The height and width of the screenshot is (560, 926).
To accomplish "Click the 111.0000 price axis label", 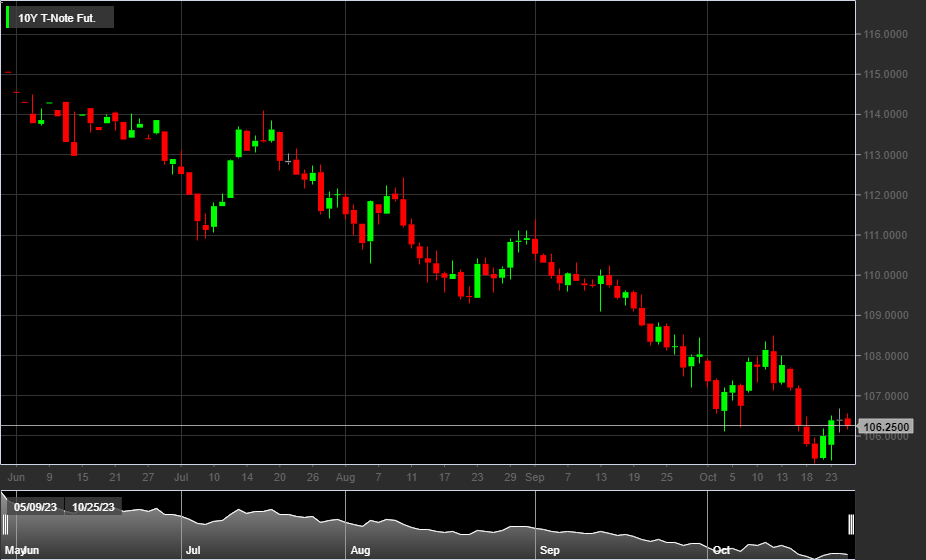I will click(x=885, y=235).
